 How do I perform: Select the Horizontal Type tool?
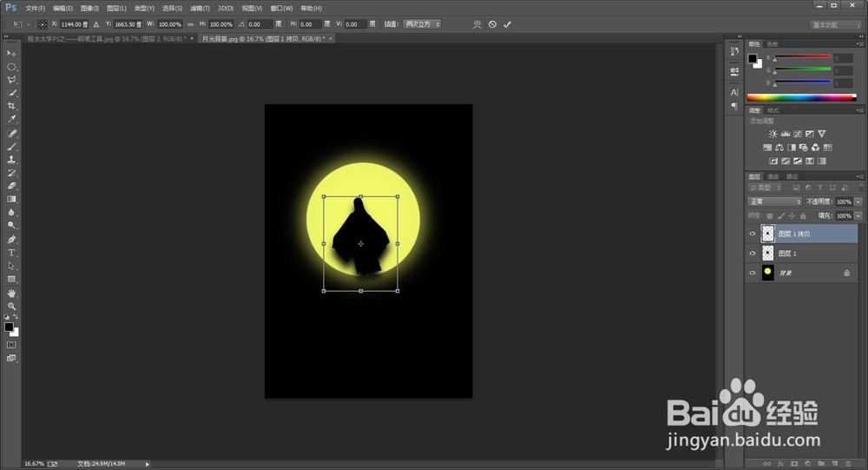[11, 253]
